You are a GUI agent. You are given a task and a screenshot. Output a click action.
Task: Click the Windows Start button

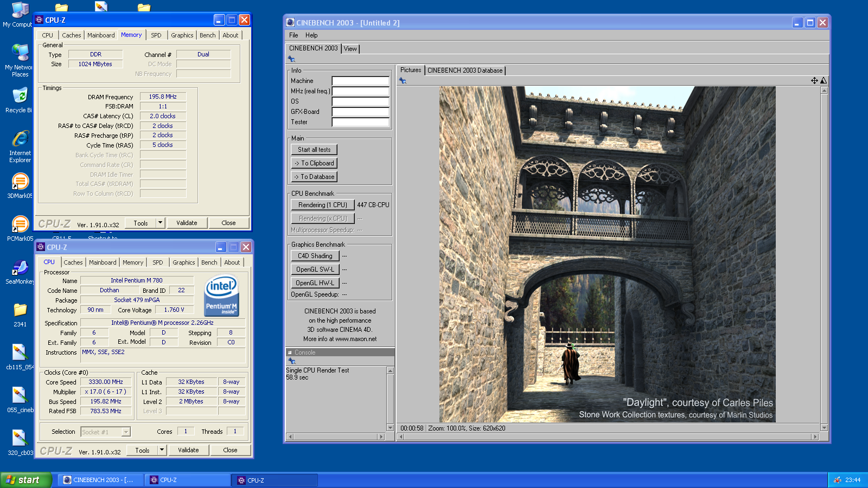[25, 480]
